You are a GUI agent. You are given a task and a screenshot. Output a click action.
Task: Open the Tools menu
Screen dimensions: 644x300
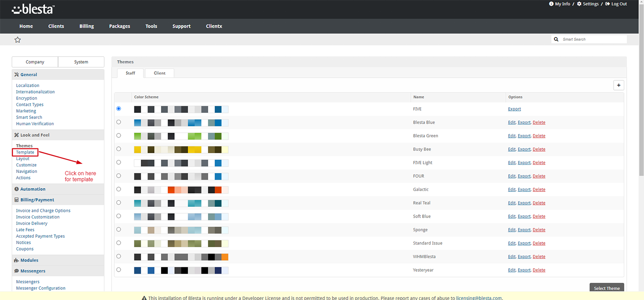point(151,26)
